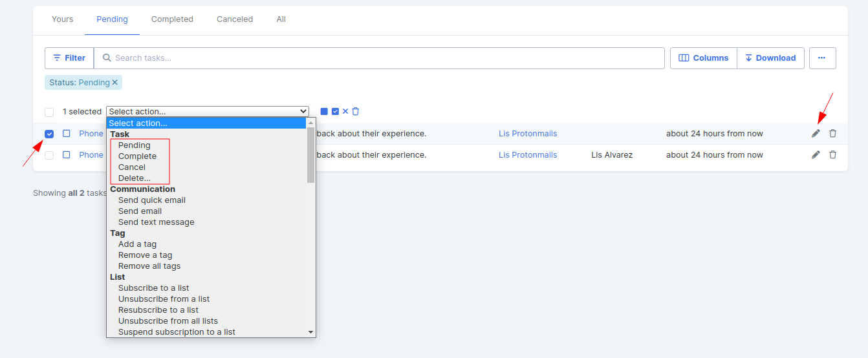This screenshot has height=358, width=868.
Task: Choose 'Remove a tag' from the action list
Action: click(145, 255)
